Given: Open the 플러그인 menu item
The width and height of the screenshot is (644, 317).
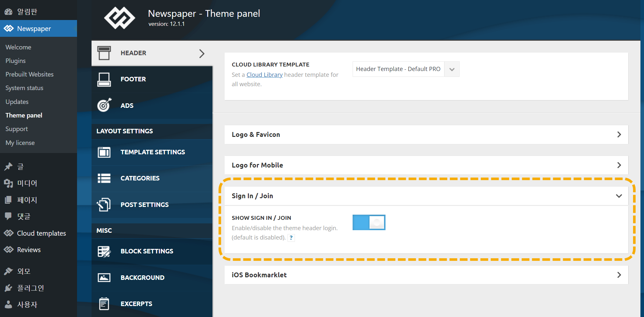Looking at the screenshot, I should click(x=38, y=288).
